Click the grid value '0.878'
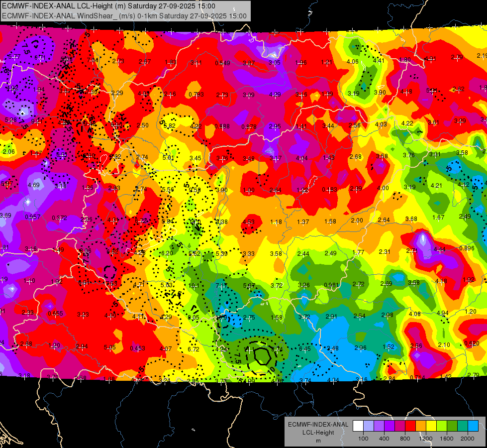The height and width of the screenshot is (448, 487). [x=249, y=127]
